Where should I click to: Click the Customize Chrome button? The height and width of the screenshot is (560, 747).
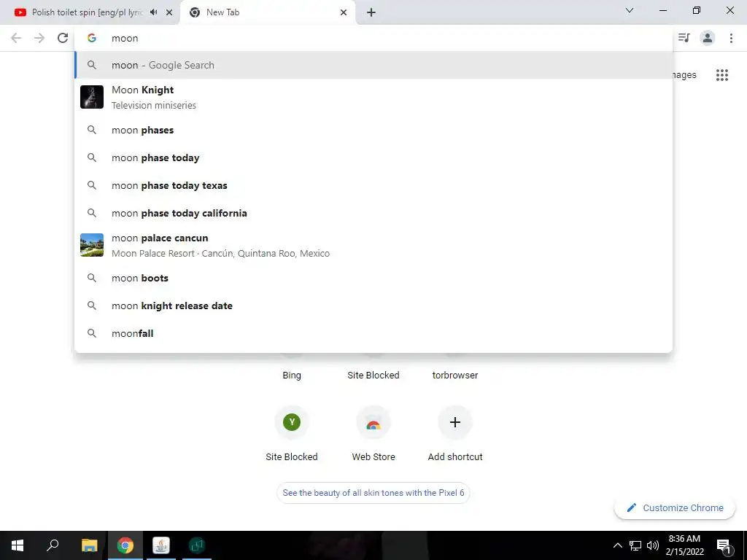pos(675,508)
